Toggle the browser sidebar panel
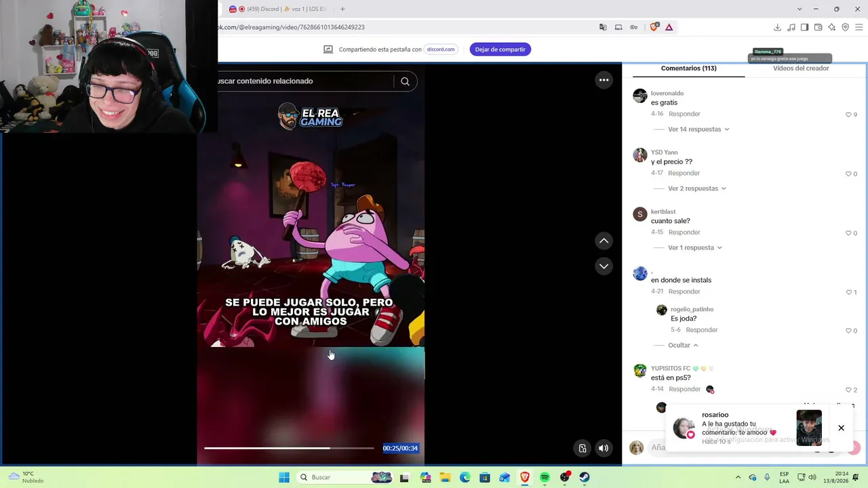868x488 pixels. tap(804, 27)
